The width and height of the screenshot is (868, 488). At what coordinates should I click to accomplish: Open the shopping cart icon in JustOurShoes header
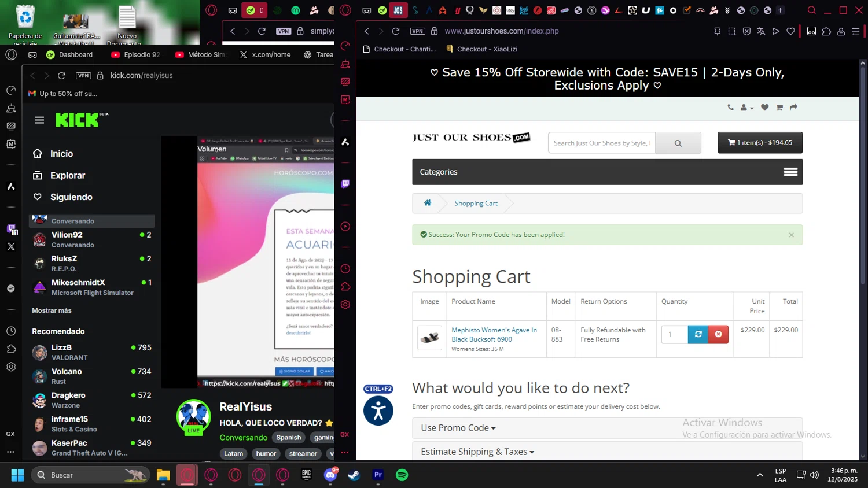tap(779, 108)
